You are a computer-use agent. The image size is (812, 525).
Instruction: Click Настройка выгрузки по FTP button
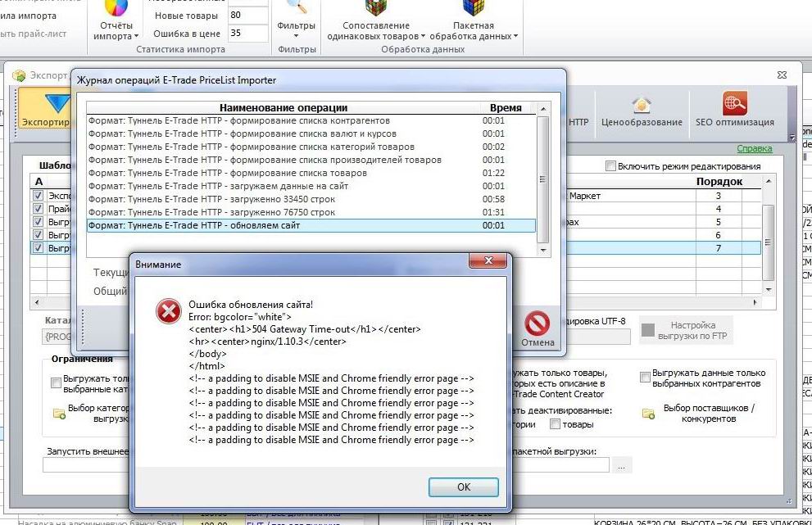tap(685, 330)
